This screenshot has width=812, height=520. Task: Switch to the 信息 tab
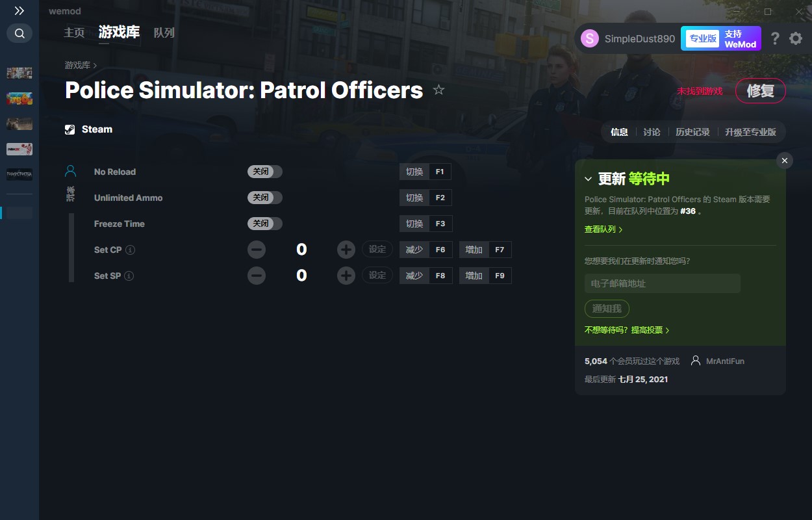point(619,132)
